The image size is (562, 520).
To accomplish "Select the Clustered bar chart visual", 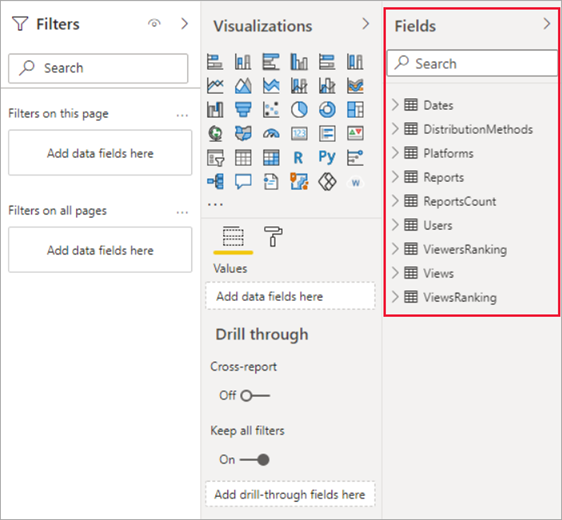I will tap(271, 61).
